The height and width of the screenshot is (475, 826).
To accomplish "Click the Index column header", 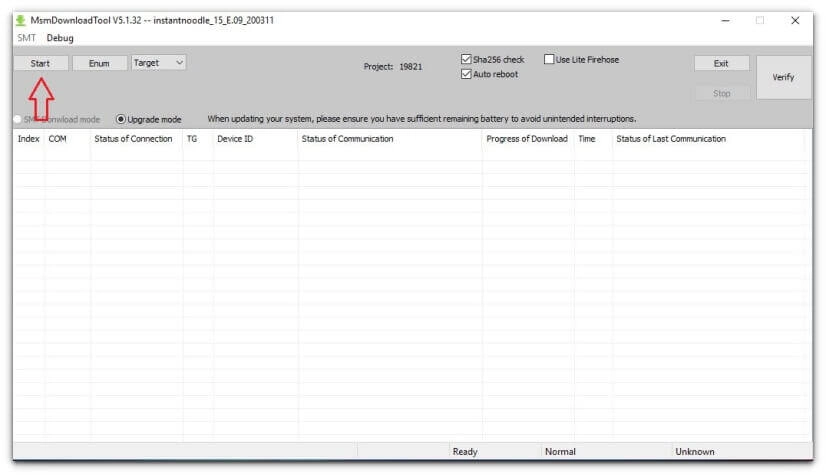I will pyautogui.click(x=29, y=139).
